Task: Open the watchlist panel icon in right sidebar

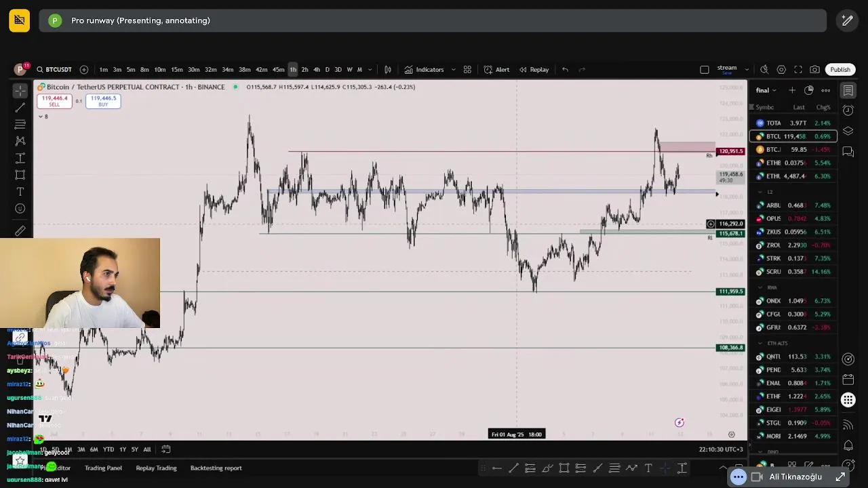Action: [848, 90]
